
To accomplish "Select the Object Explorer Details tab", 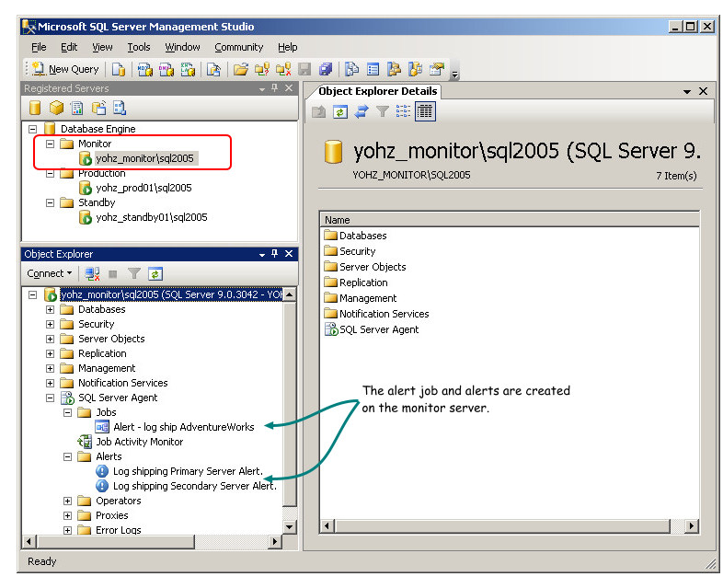I will 377,91.
